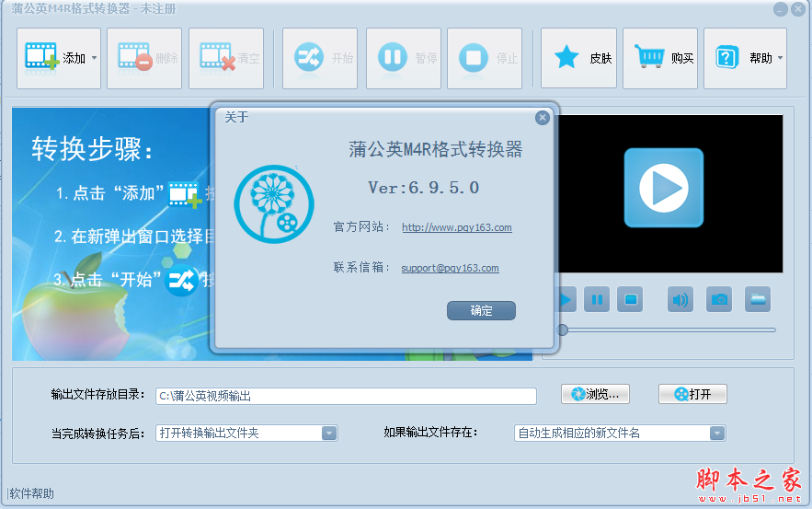Minimize the converter window
The image size is (812, 509).
(x=781, y=9)
